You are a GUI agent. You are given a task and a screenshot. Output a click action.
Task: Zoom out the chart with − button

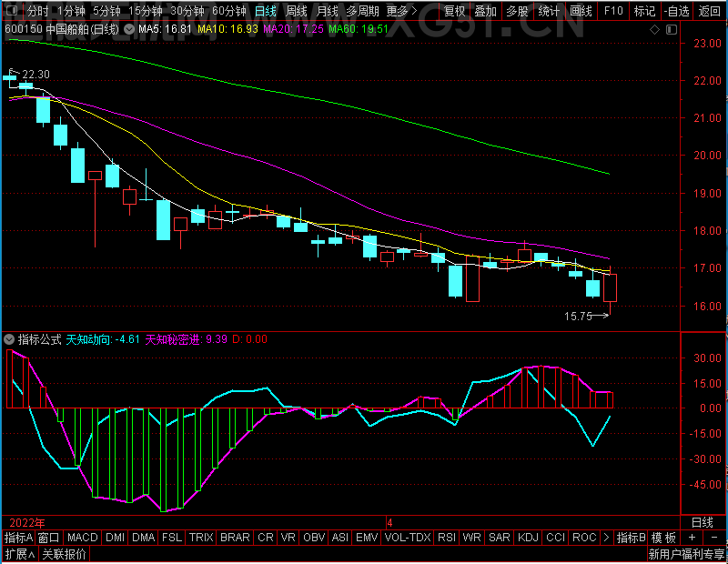tap(714, 538)
